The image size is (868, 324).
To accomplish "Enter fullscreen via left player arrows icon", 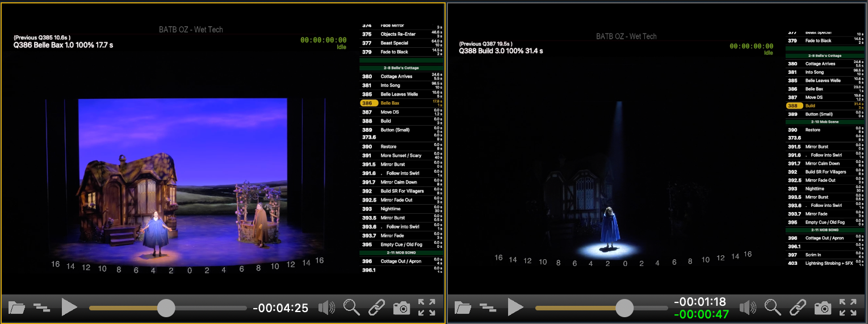I will point(427,308).
